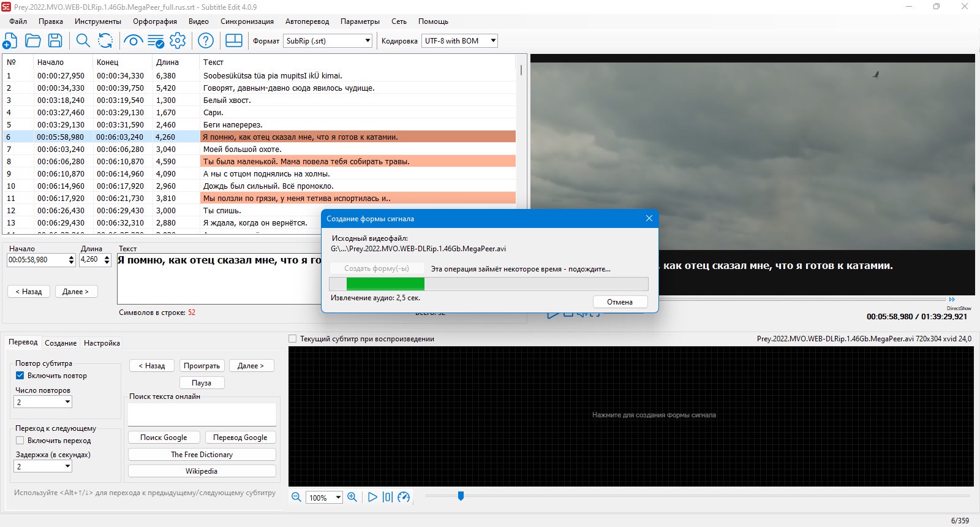Click Далее > in the translate tab
The image size is (980, 527).
pyautogui.click(x=251, y=366)
